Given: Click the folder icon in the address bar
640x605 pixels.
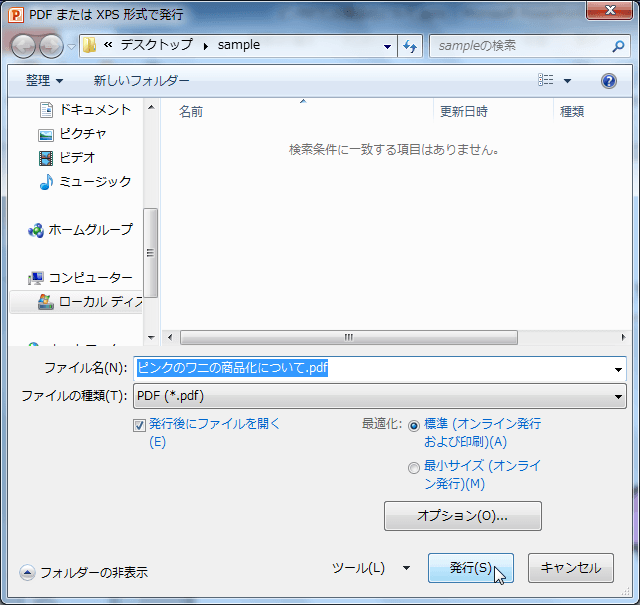Looking at the screenshot, I should [89, 45].
